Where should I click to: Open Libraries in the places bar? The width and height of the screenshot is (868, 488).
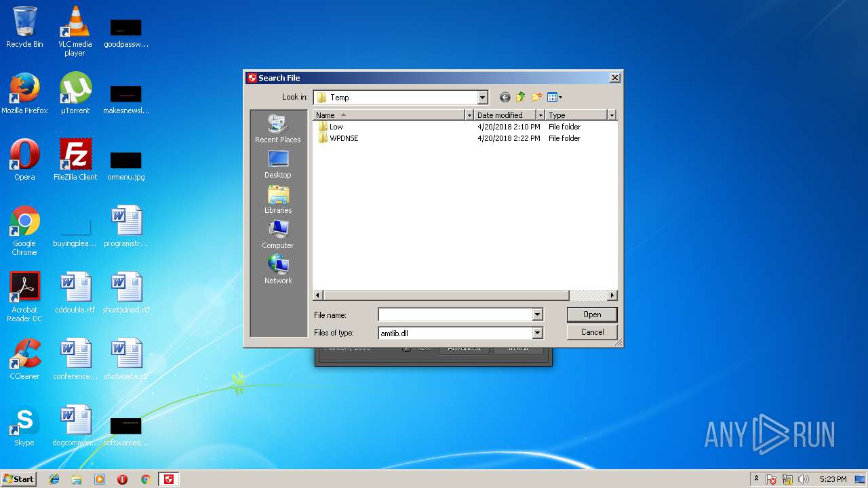[x=278, y=199]
